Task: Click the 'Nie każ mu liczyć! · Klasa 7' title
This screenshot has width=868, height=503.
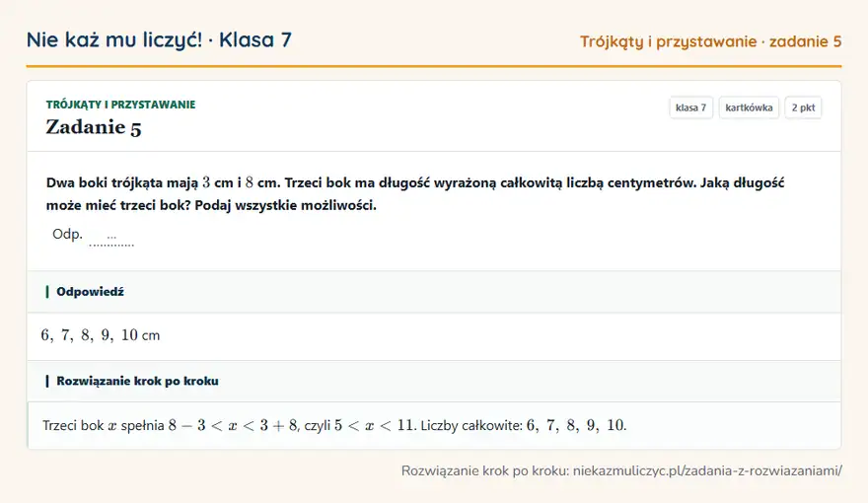Action: 159,39
